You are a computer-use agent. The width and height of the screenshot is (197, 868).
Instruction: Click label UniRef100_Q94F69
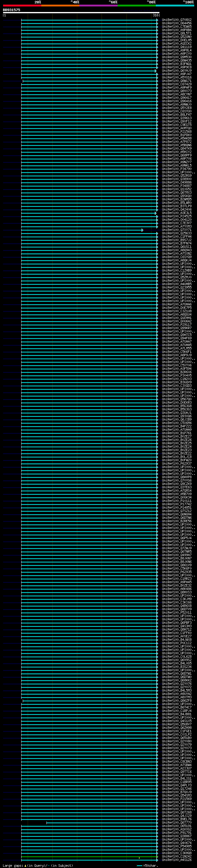pos(177,338)
